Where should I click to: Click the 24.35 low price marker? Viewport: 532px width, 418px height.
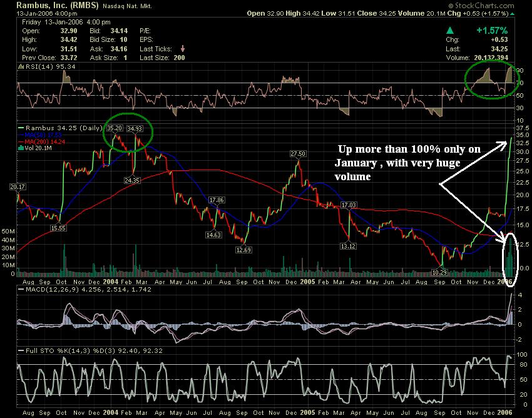[x=132, y=180]
